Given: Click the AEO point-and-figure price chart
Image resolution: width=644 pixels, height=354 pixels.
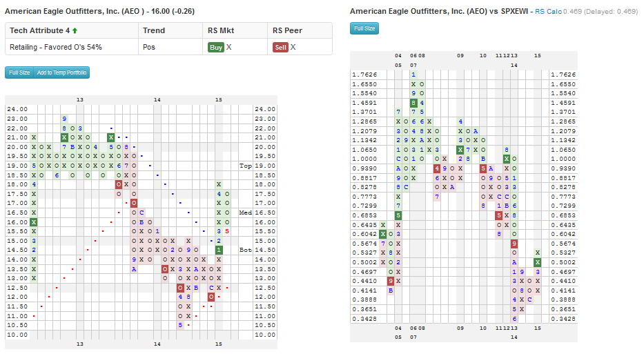Looking at the screenshot, I should [x=141, y=222].
